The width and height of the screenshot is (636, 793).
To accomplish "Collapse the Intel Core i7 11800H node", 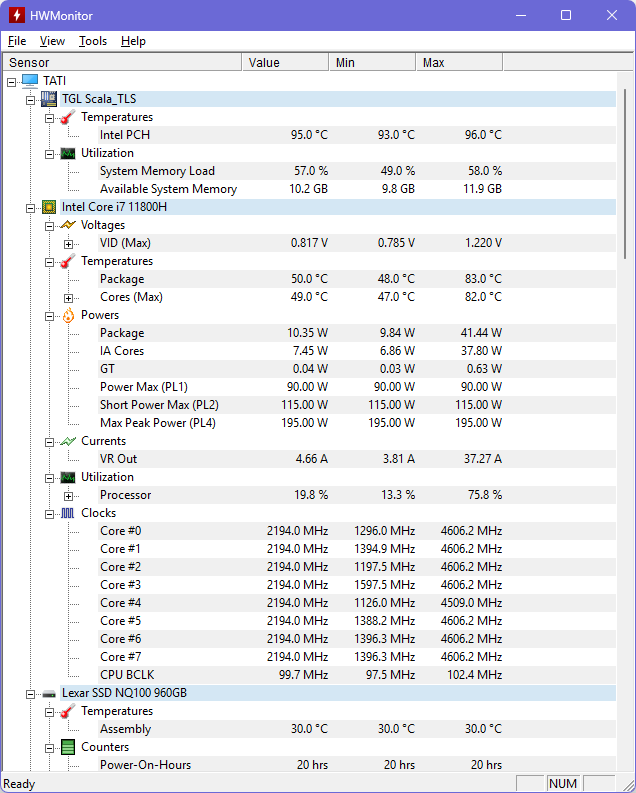I will (x=30, y=208).
